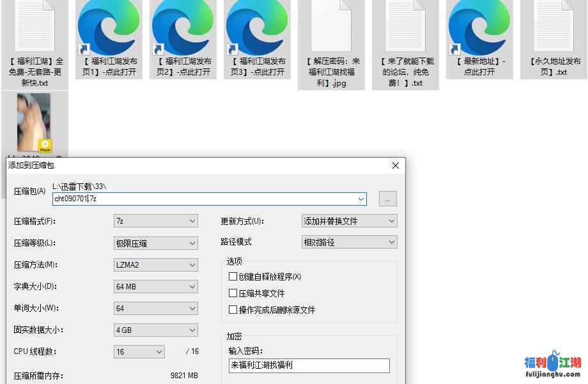Image resolution: width=588 pixels, height=384 pixels.
Task: Select the 最新地址 Edge shortcut icon
Action: pyautogui.click(x=479, y=29)
